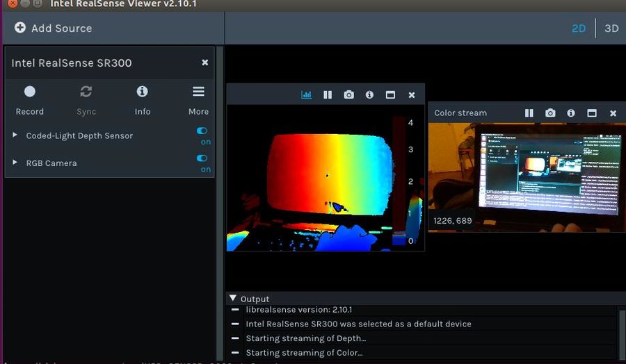Take a snapshot of the depth stream
Image resolution: width=626 pixels, height=364 pixels.
click(x=348, y=95)
